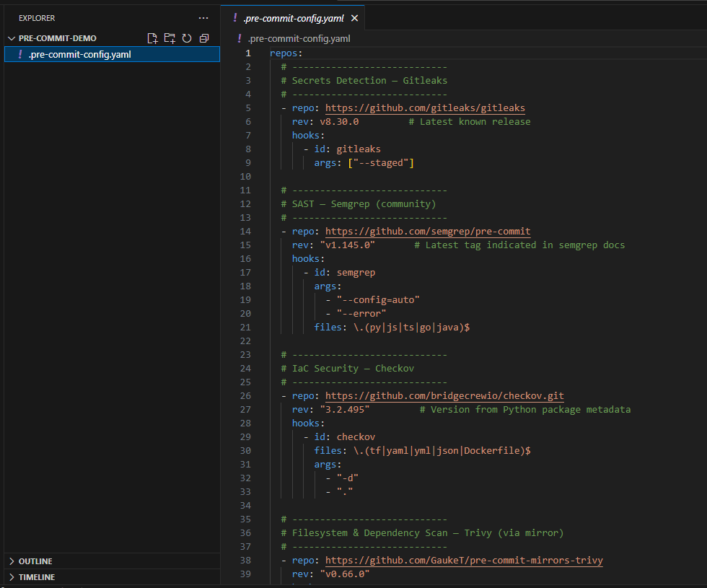Click the rev value "3.2.495"

click(x=345, y=410)
